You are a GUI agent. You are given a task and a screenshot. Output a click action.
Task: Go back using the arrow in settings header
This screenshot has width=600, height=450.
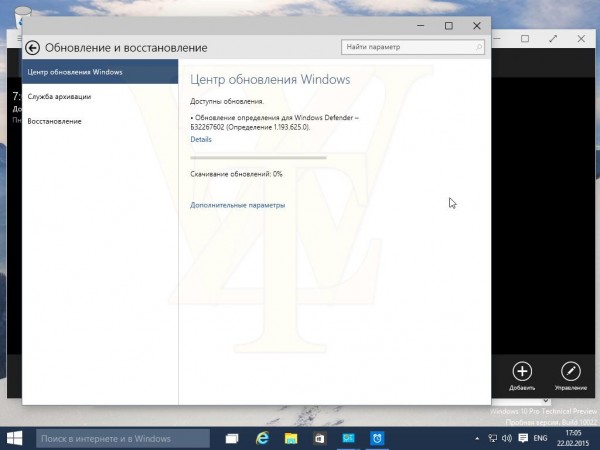pyautogui.click(x=32, y=47)
